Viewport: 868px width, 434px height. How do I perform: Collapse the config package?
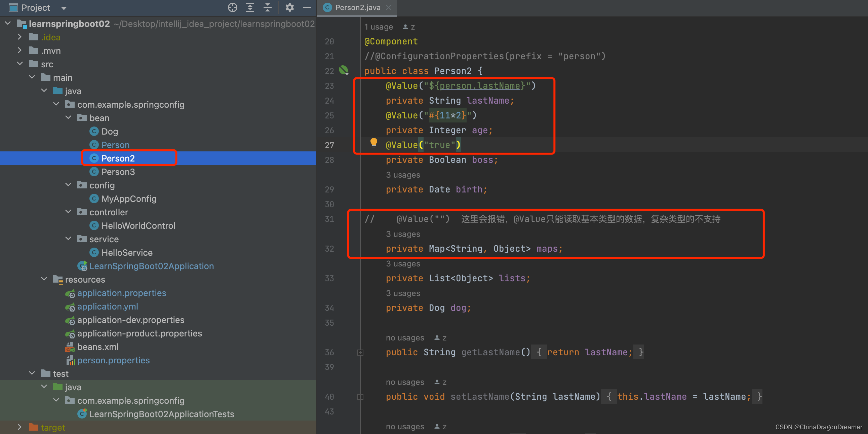[68, 185]
